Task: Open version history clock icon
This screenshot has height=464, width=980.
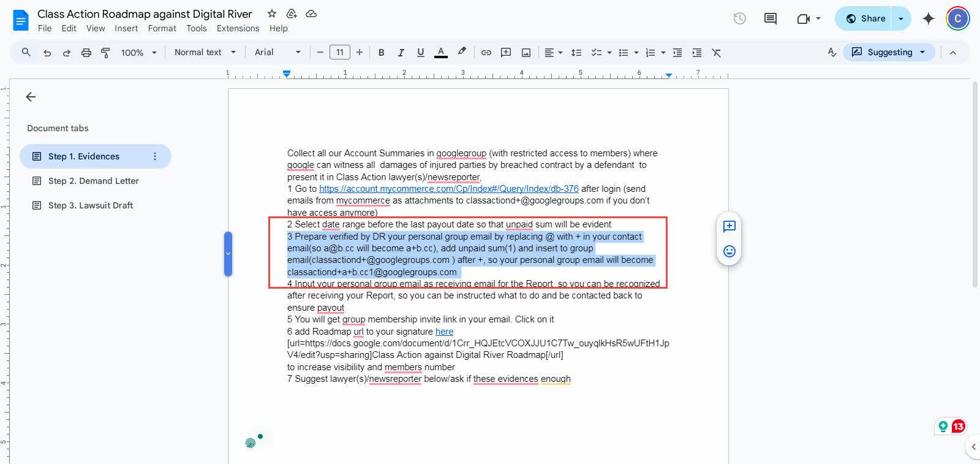Action: pos(740,18)
